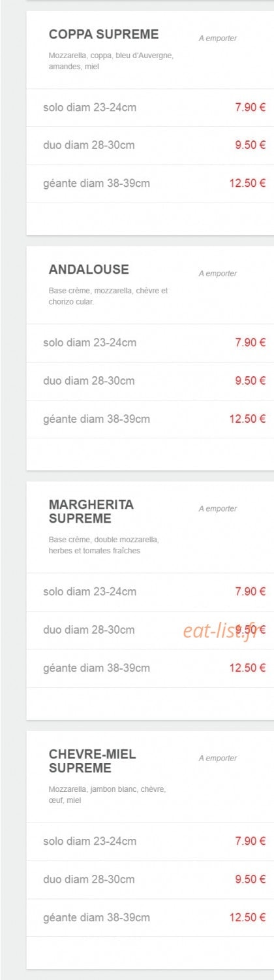
Task: Open the MARGHERITA SUPREME heading
Action: pyautogui.click(x=91, y=512)
